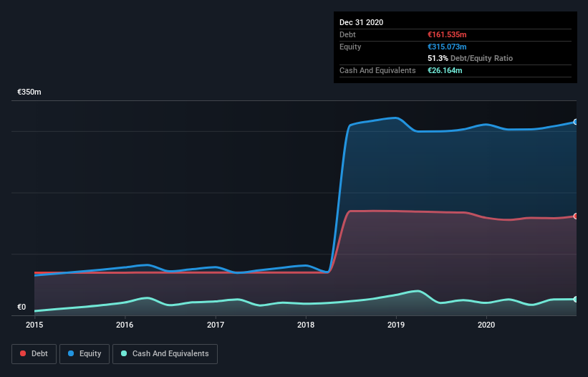Click the 2017 x-axis label
This screenshot has width=588, height=377.
tap(216, 325)
